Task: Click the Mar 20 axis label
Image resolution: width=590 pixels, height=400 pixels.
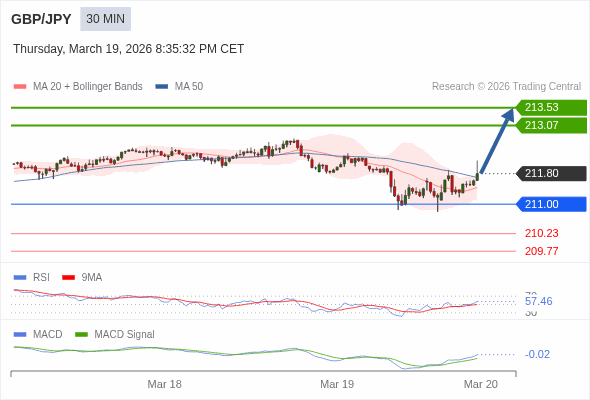Action: 481,384
